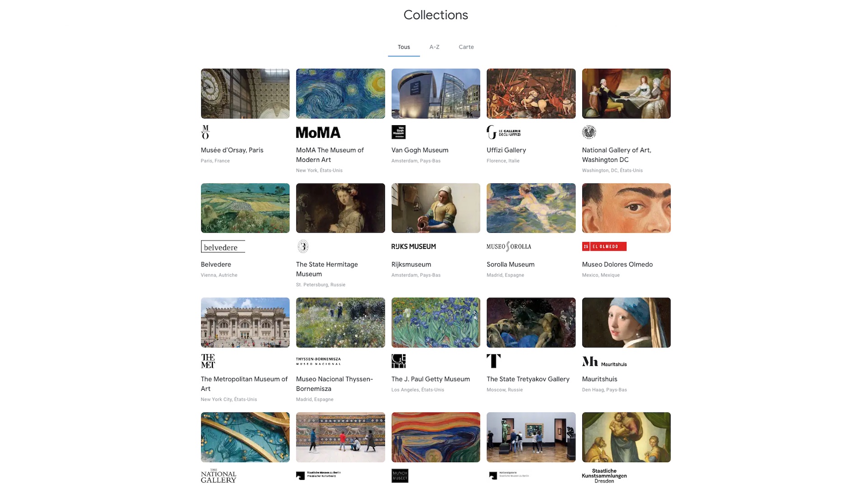
Task: Open the Rijksmuseum title link
Action: [411, 264]
